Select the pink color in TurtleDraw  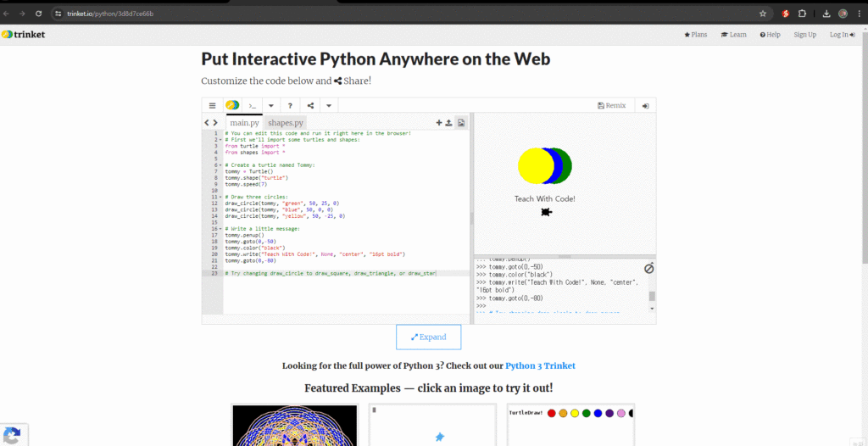(621, 413)
